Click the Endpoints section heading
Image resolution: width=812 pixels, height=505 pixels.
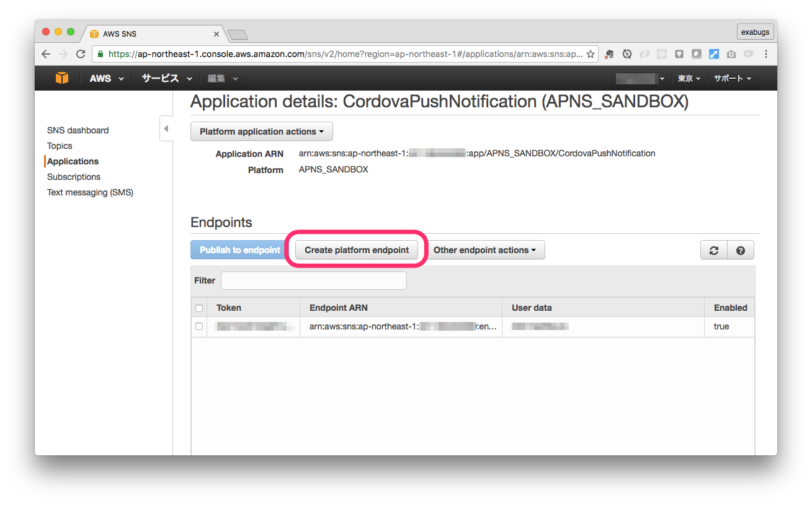(x=221, y=223)
